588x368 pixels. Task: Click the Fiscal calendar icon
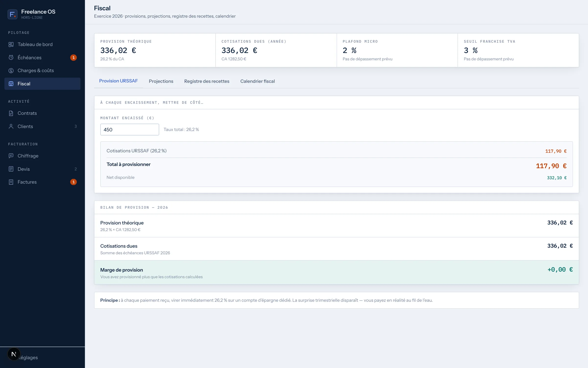tap(11, 84)
